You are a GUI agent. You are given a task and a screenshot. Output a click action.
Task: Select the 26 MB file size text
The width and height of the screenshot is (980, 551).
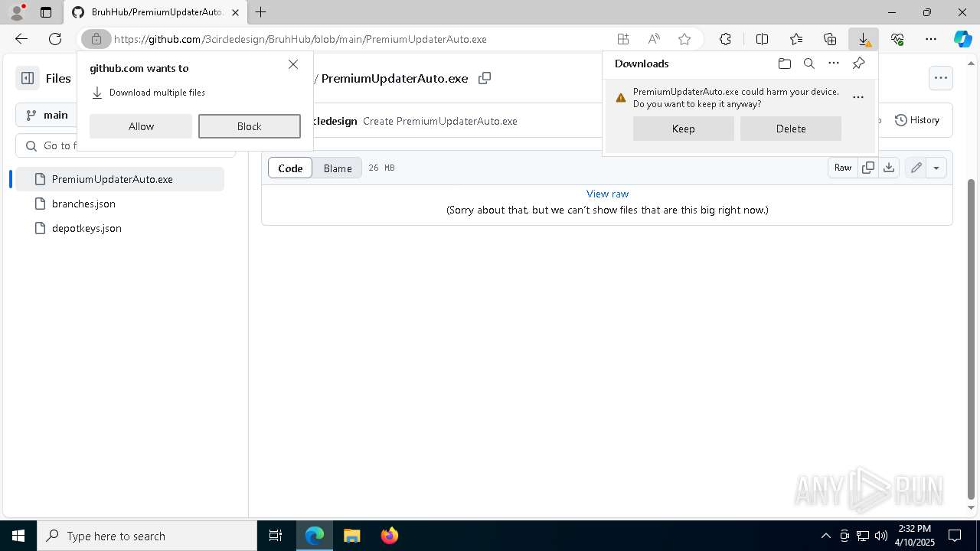click(x=381, y=168)
